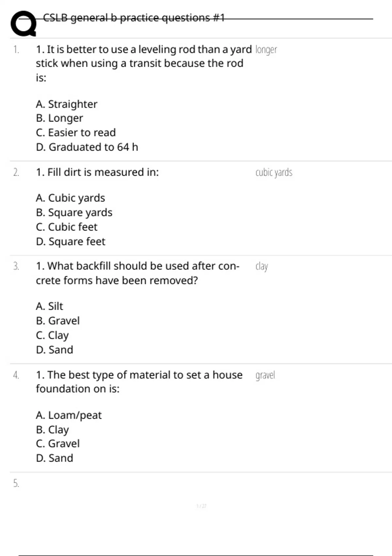
Task: Choose option "B. Gravel" under the backfill question
Action: click(58, 321)
